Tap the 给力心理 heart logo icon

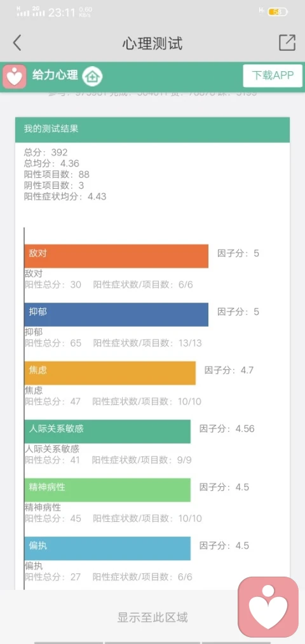[x=15, y=76]
